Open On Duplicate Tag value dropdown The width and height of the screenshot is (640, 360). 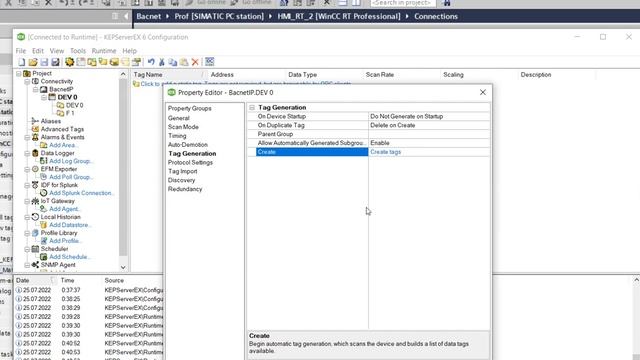click(429, 125)
